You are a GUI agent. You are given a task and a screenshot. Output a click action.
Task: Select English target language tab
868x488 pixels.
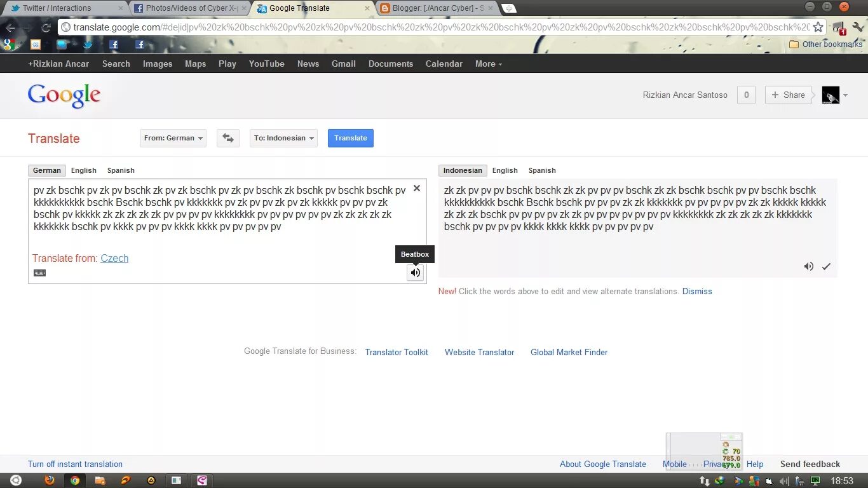point(505,170)
